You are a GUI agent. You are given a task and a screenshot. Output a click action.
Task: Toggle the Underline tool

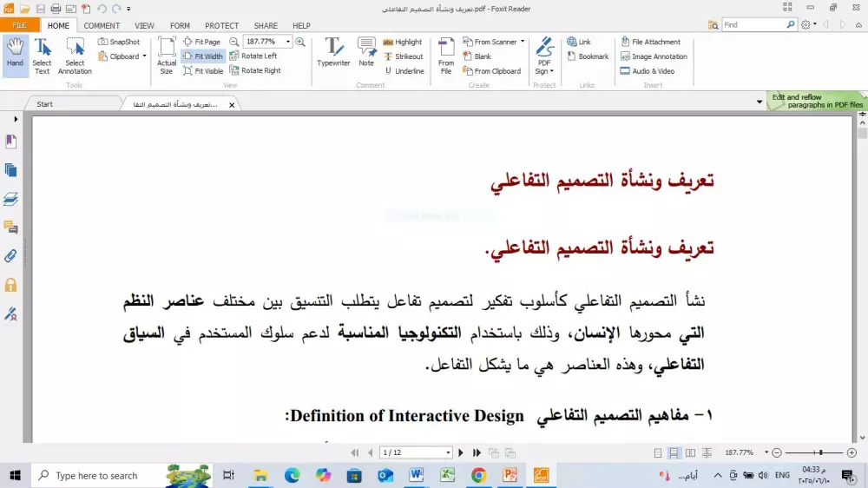(404, 71)
